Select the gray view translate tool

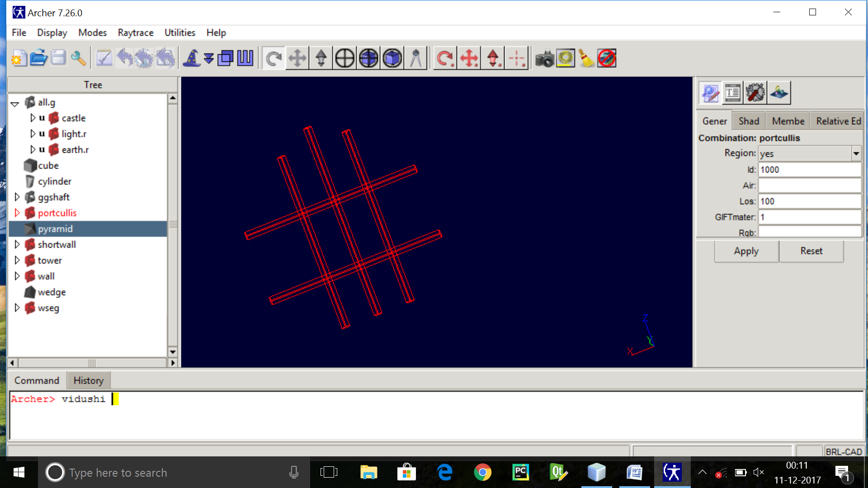[297, 58]
